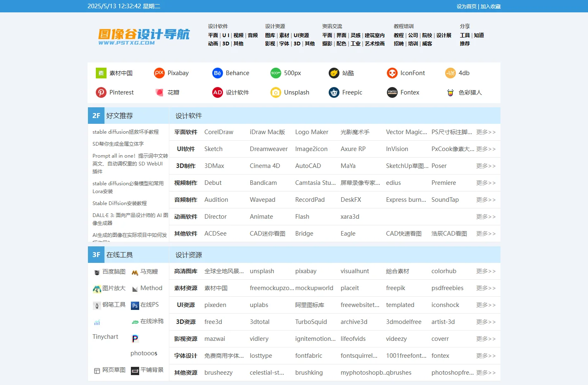Open the 在线PS icon
Viewport: 588px width, 385px height.
(x=135, y=305)
